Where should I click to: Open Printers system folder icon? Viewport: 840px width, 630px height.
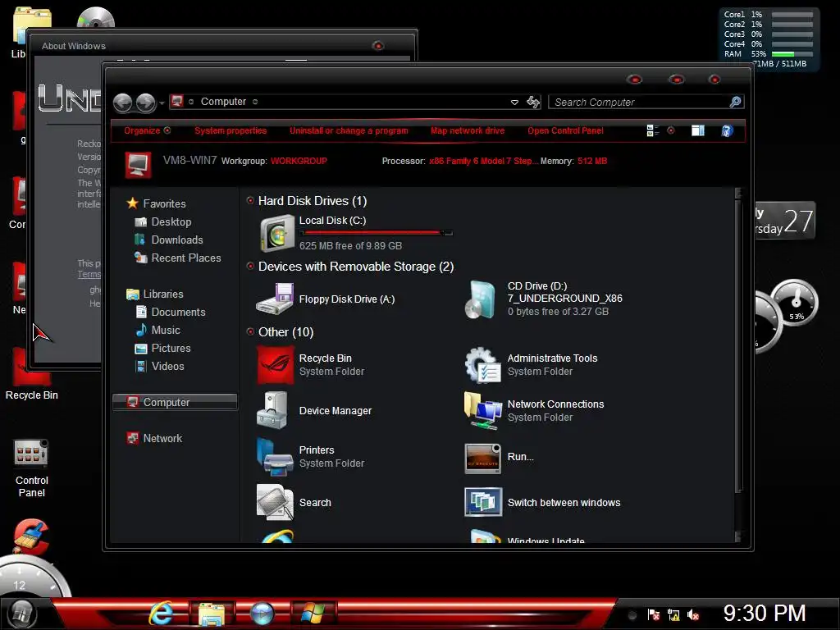(x=275, y=456)
